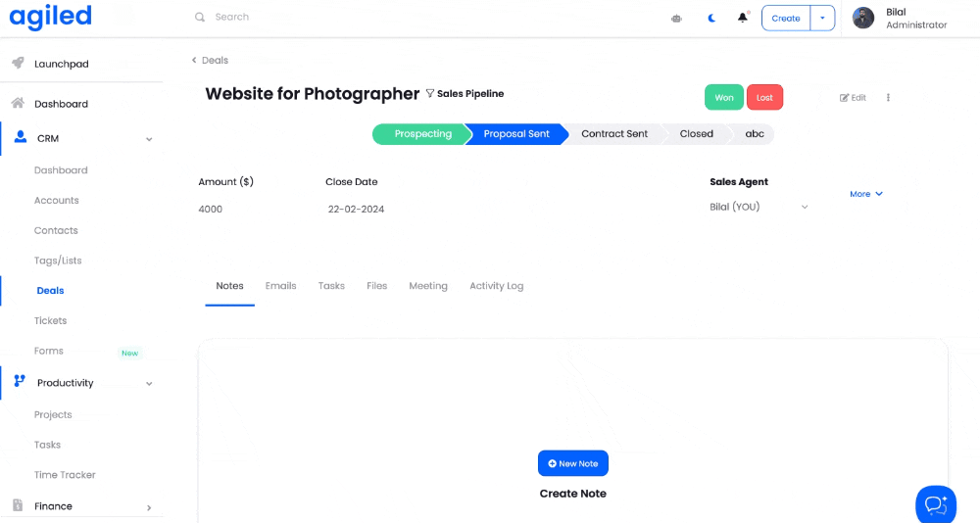Image resolution: width=980 pixels, height=523 pixels.
Task: Open the notifications bell
Action: point(743,18)
